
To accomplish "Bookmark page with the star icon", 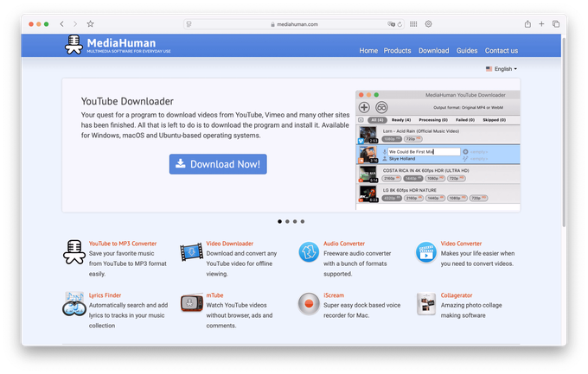I will [x=91, y=24].
